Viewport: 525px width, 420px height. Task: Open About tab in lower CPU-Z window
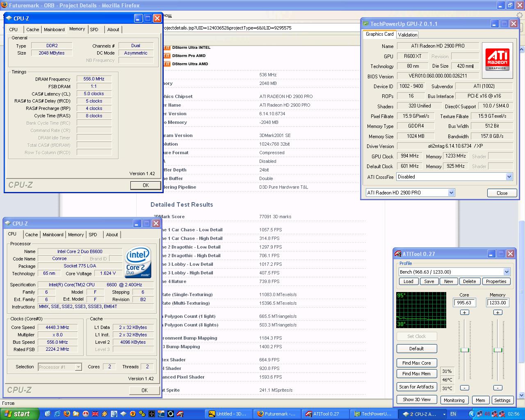(x=112, y=235)
